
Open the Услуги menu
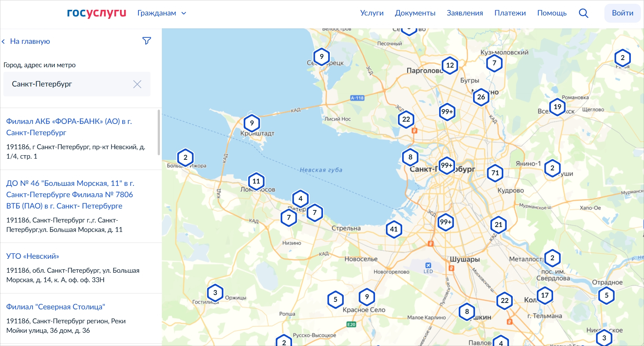point(372,13)
